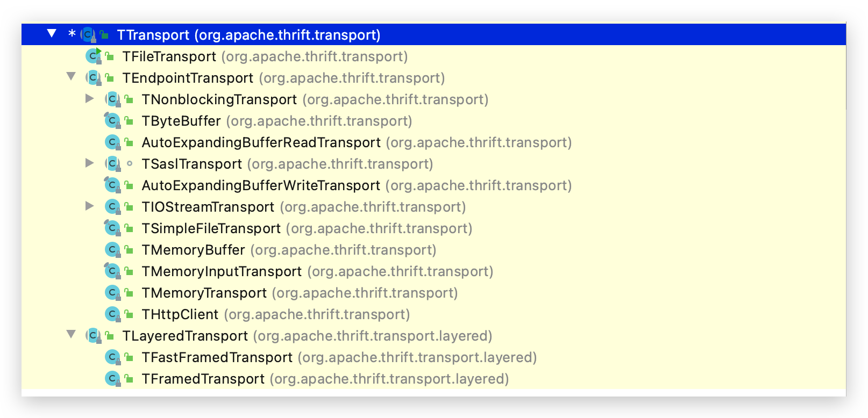Expand the TIOStreamTransport node
Screen dimensions: 868x418
click(x=89, y=206)
